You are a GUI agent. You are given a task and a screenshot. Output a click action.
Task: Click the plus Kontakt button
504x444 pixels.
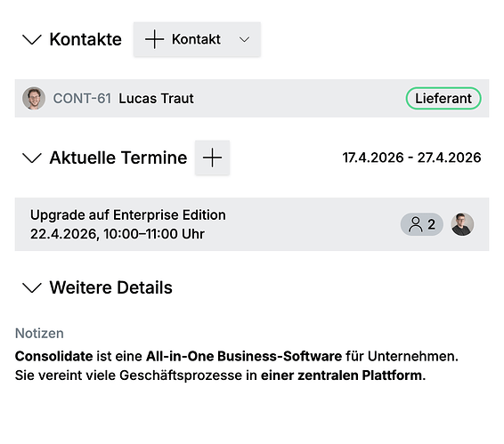click(183, 39)
